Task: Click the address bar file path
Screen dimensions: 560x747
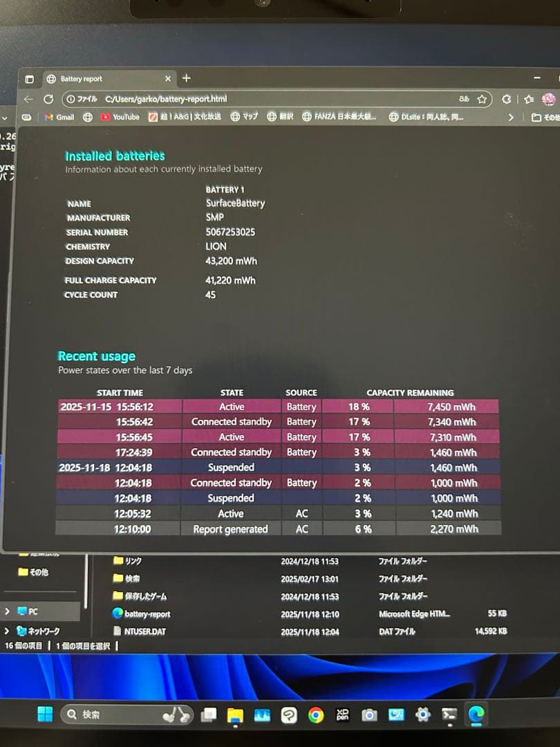Action: pos(166,100)
